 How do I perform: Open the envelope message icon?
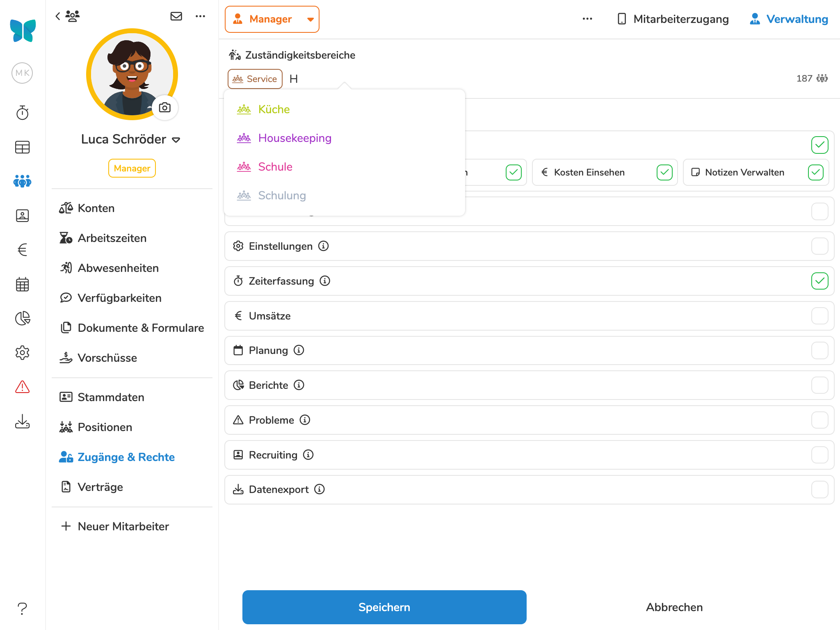pyautogui.click(x=176, y=16)
